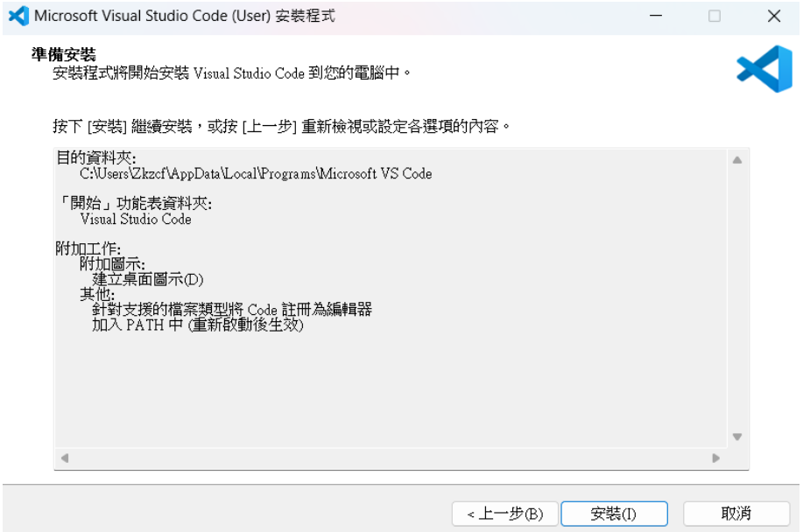Viewport: 803px width, 532px height.
Task: Click the window title Microsoft Visual Studio Code (User) 安裝程式
Action: click(185, 16)
